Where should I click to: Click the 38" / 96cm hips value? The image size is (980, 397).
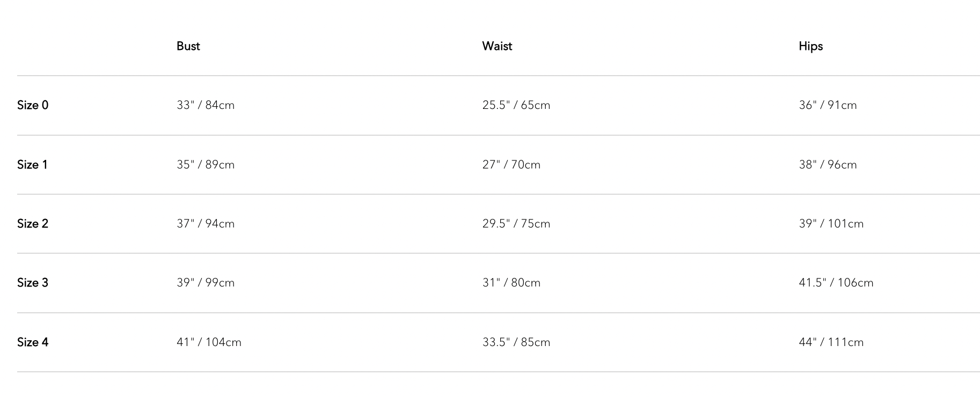(828, 165)
